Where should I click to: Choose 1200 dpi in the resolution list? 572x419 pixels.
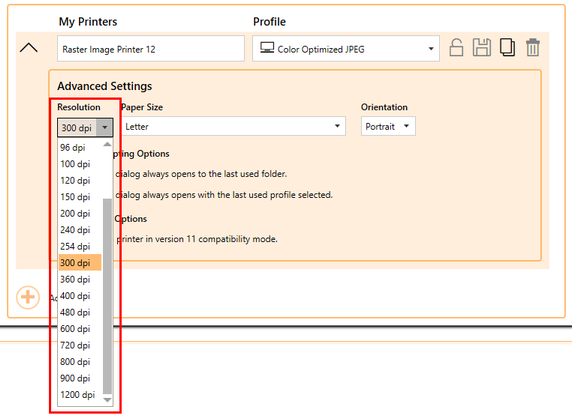(x=80, y=395)
